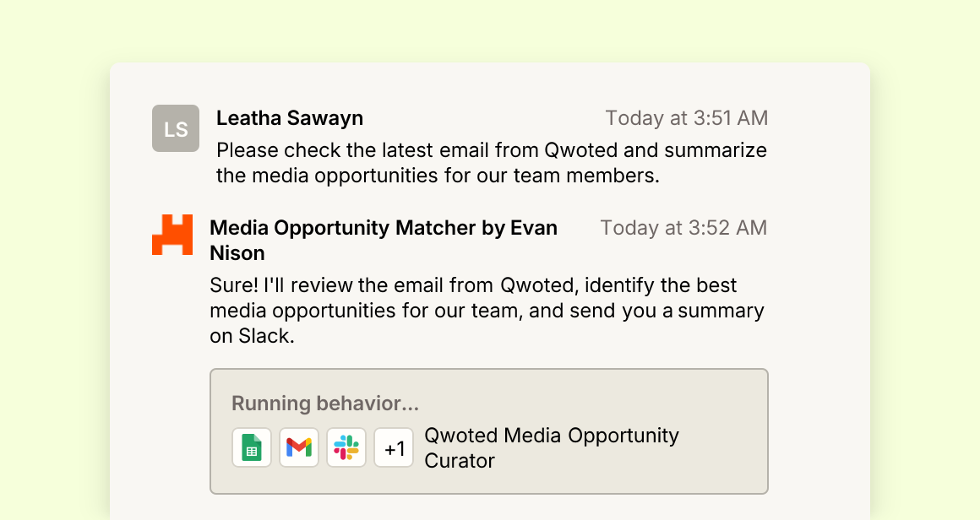Open Leatha Sawayn's name
The width and height of the screenshot is (980, 520).
coord(290,118)
